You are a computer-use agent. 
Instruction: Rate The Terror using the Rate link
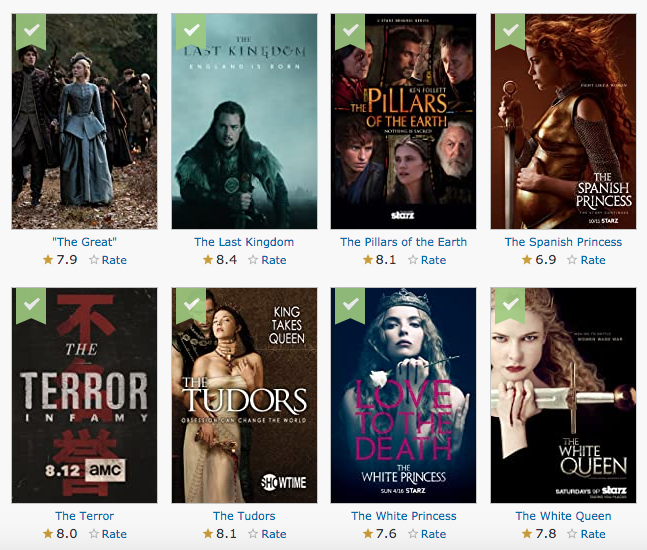[114, 534]
